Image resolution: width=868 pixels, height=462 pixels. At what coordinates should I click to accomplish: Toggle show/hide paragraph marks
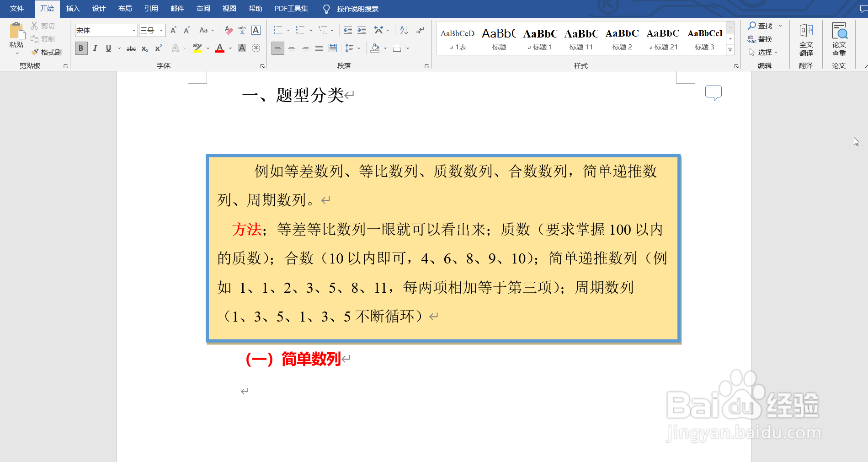point(420,30)
